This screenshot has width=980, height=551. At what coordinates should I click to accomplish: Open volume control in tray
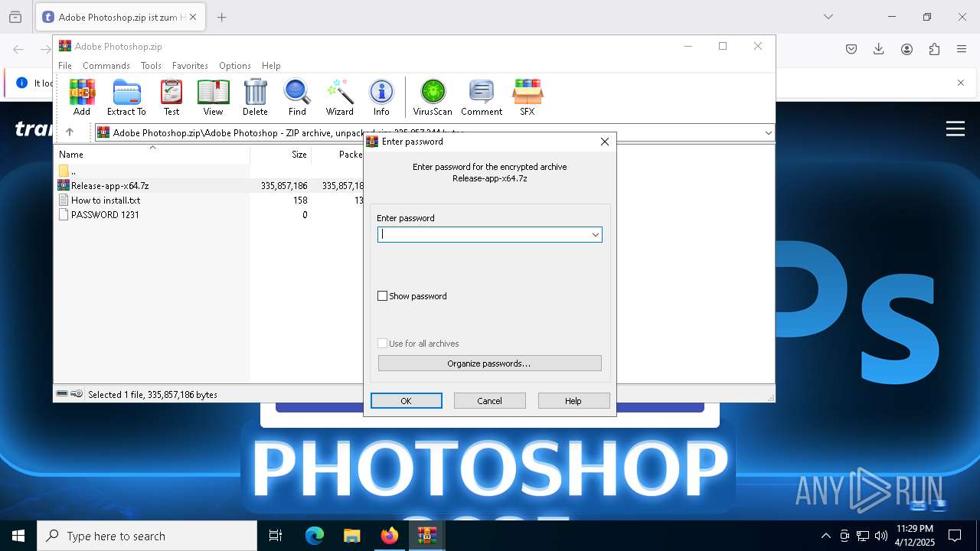pyautogui.click(x=881, y=536)
